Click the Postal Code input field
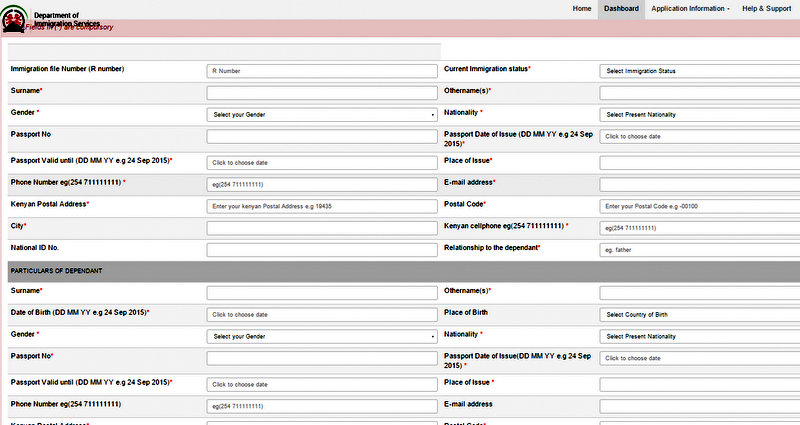 [699, 206]
